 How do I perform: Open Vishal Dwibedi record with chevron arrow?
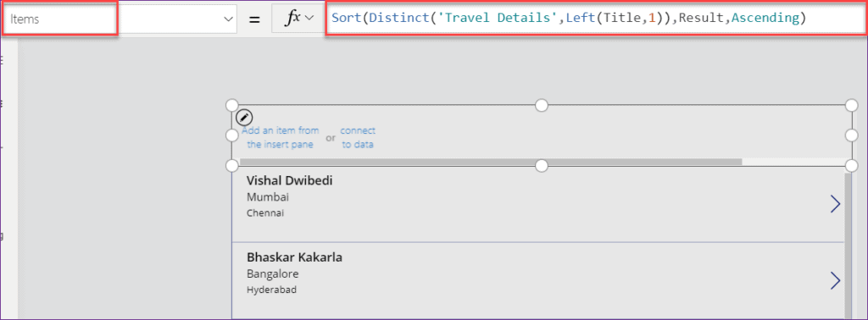[x=835, y=204]
